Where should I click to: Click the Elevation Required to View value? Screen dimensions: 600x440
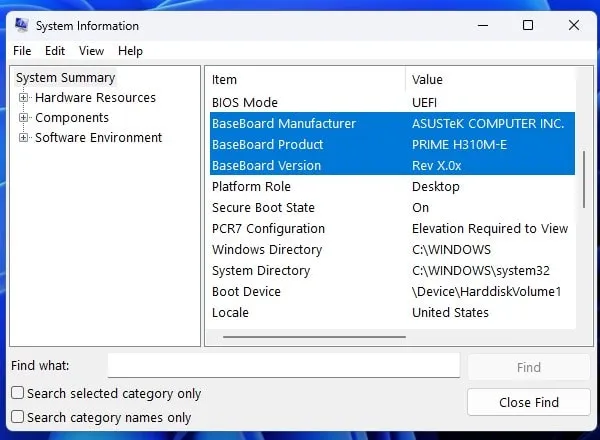point(490,229)
